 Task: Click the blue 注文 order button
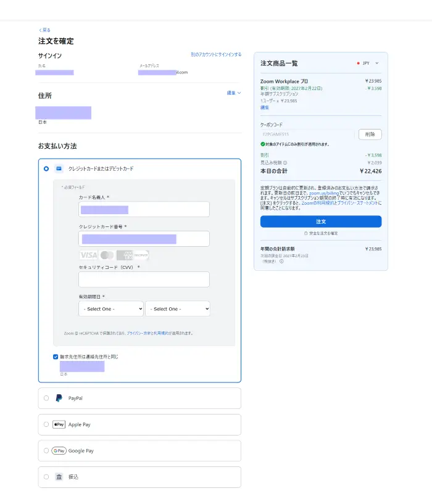321,221
